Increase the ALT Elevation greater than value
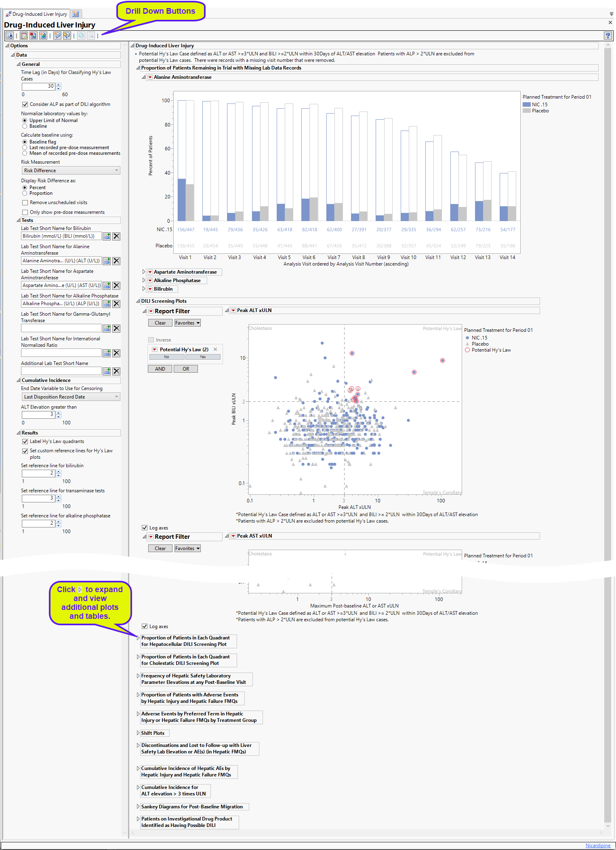 tap(59, 413)
